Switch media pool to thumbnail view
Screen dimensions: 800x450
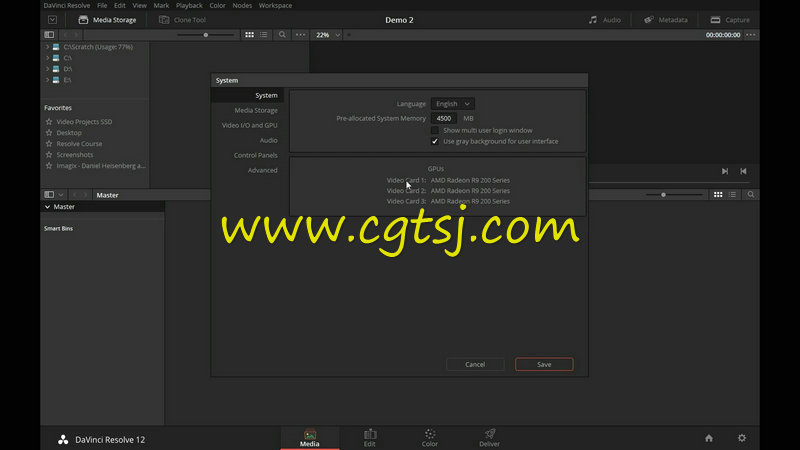coord(718,194)
